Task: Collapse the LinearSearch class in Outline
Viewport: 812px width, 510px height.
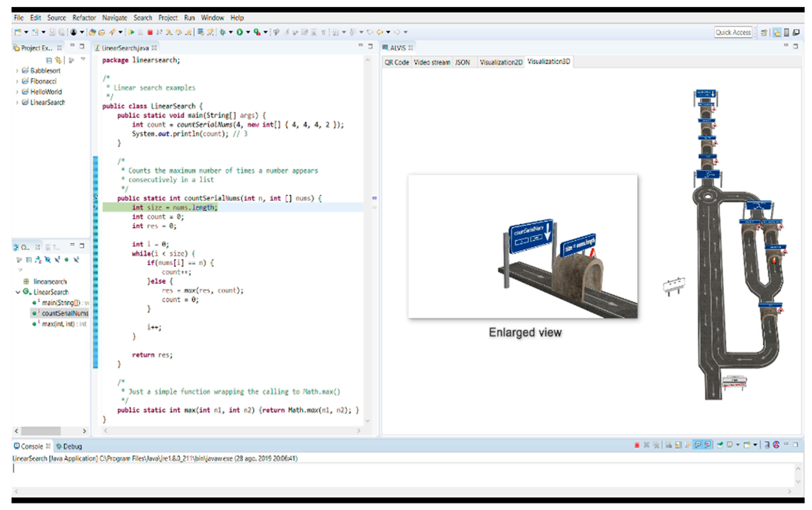Action: point(18,292)
